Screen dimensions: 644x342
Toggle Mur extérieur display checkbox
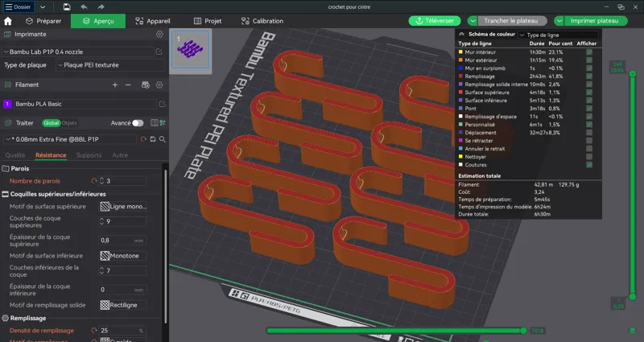(589, 60)
